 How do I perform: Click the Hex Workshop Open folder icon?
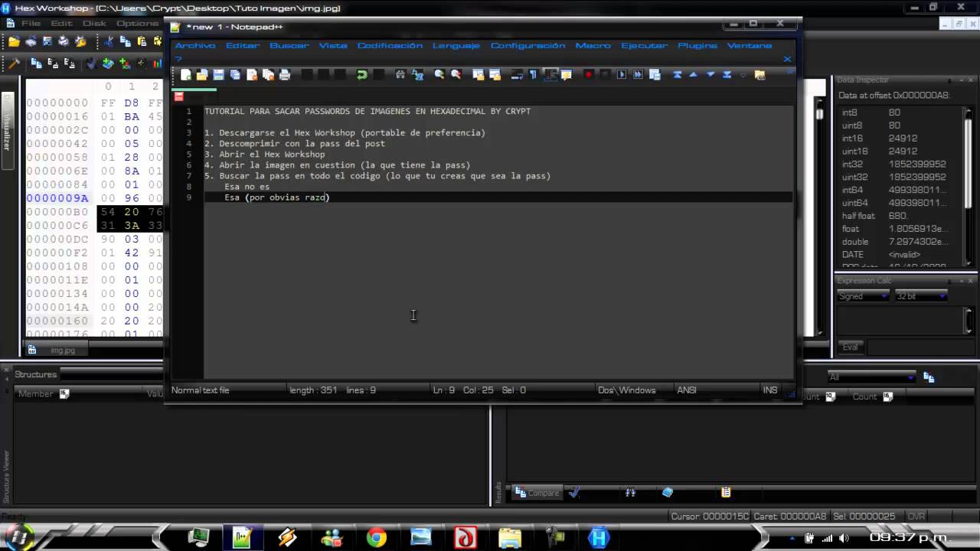tap(14, 41)
